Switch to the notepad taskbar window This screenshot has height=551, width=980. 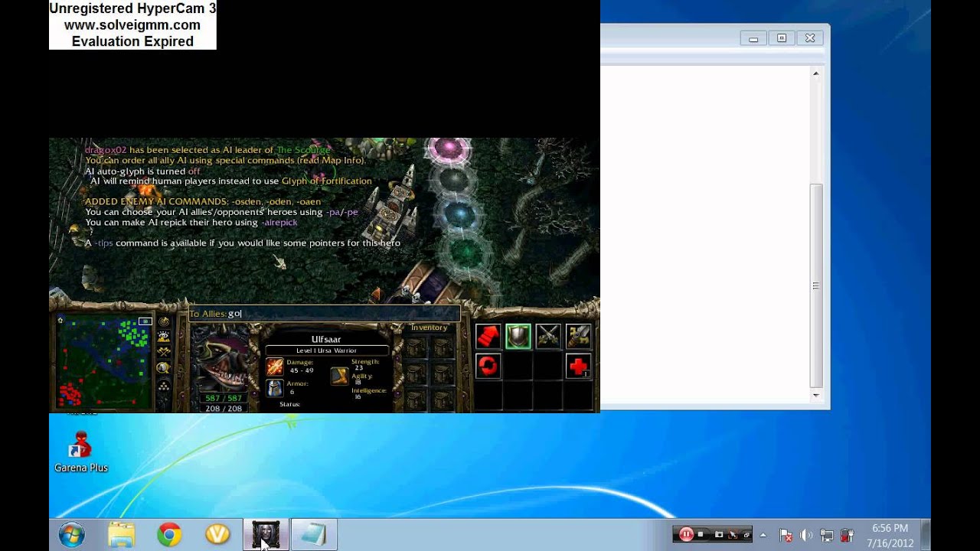point(314,534)
